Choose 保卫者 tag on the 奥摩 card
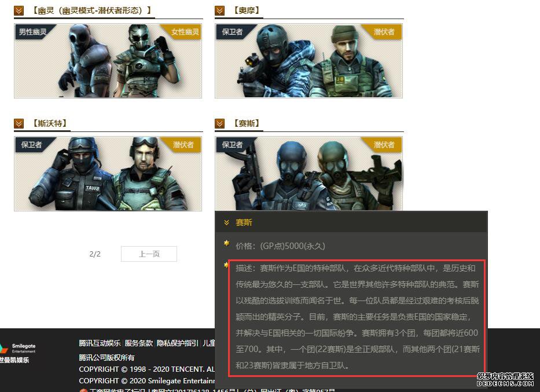 coord(233,32)
